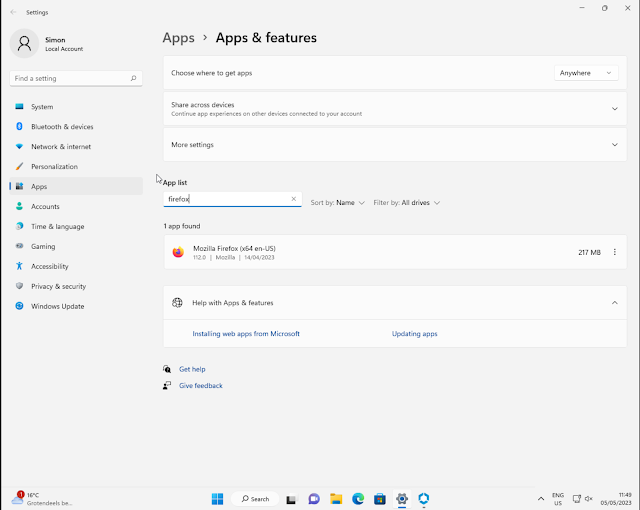This screenshot has width=640, height=510.
Task: Open File Explorer from taskbar
Action: (336, 499)
